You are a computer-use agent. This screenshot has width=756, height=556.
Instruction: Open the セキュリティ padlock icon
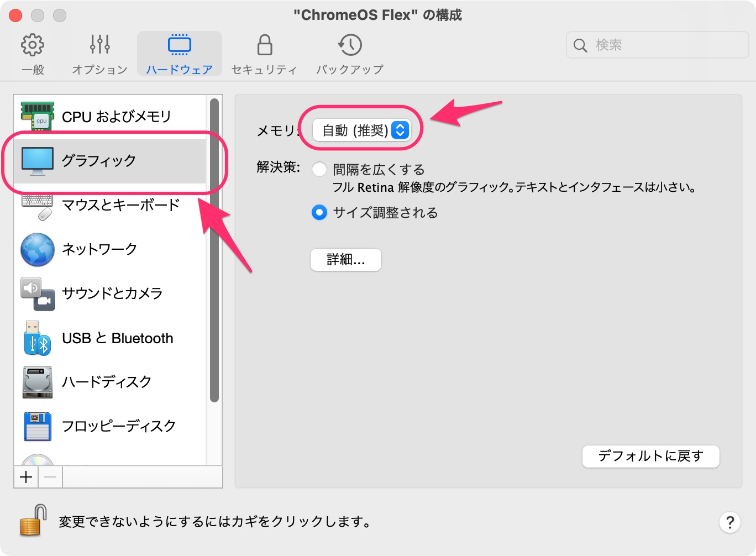pos(265,45)
